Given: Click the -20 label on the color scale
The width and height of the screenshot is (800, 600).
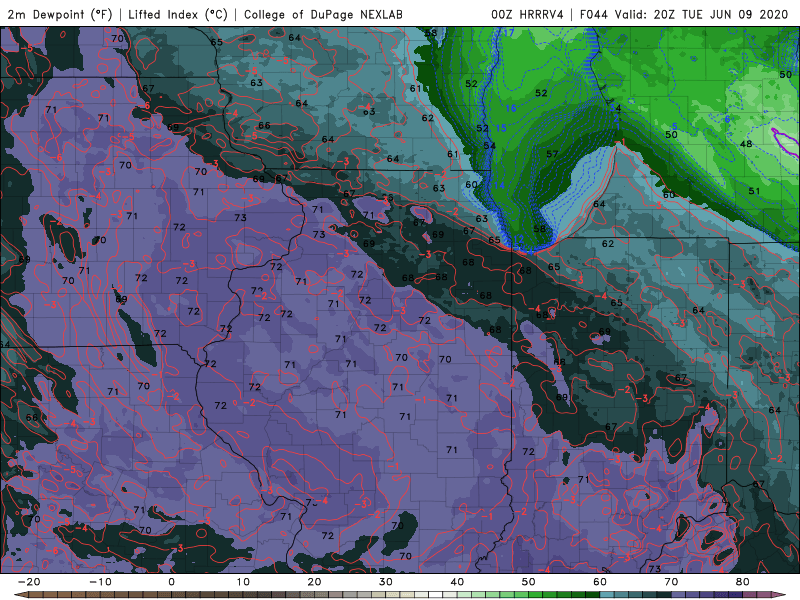Looking at the screenshot, I should [x=29, y=582].
